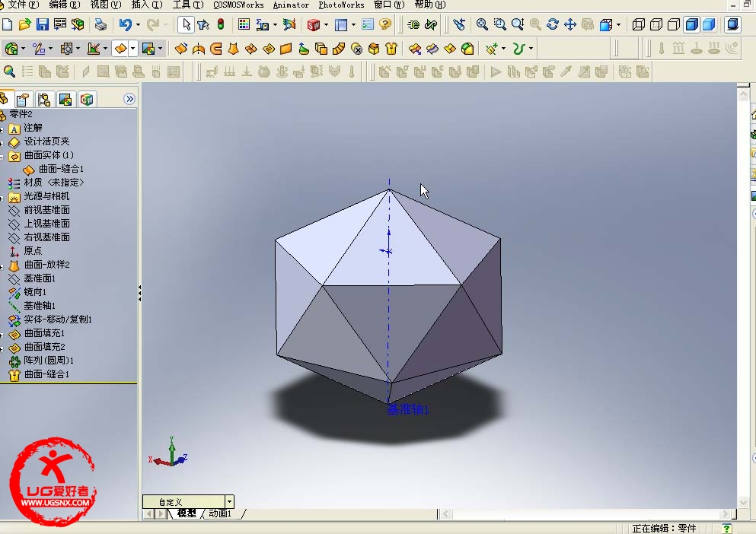Viewport: 756px width, 534px height.
Task: Select 右视基准面 in the feature tree
Action: click(x=46, y=237)
